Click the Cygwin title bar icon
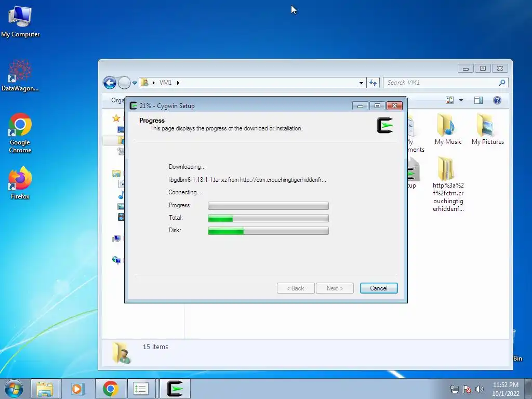Image resolution: width=532 pixels, height=399 pixels. pyautogui.click(x=134, y=105)
